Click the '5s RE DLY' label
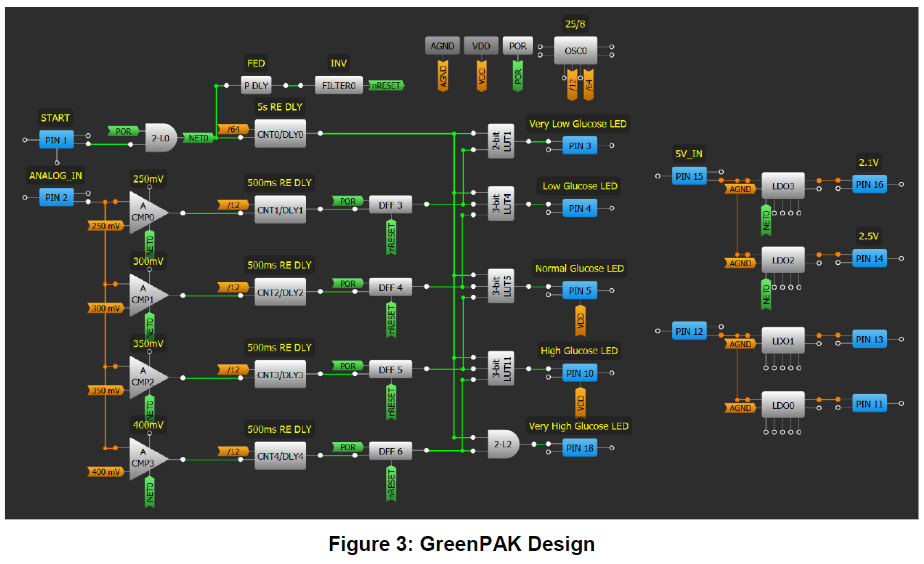924x564 pixels. [x=279, y=107]
